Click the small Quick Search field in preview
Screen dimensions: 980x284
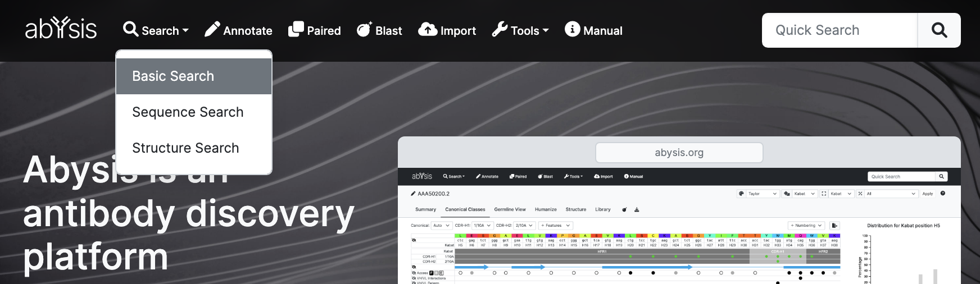coord(902,177)
